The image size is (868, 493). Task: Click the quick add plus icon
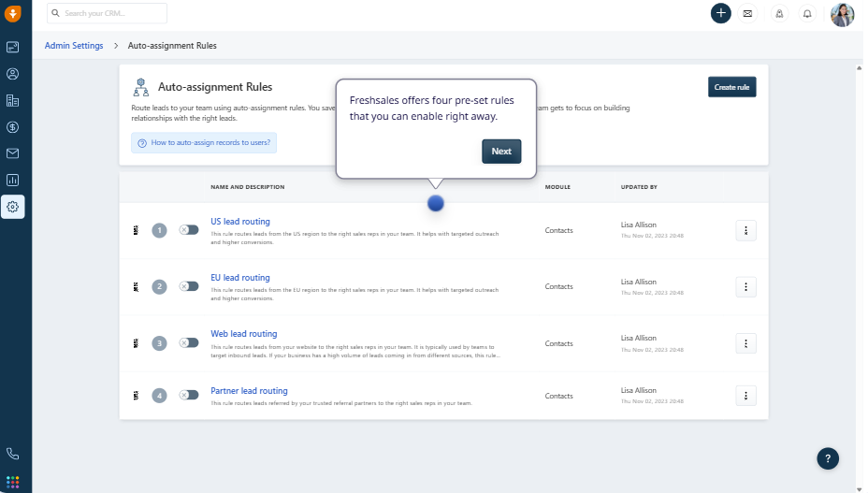point(721,13)
